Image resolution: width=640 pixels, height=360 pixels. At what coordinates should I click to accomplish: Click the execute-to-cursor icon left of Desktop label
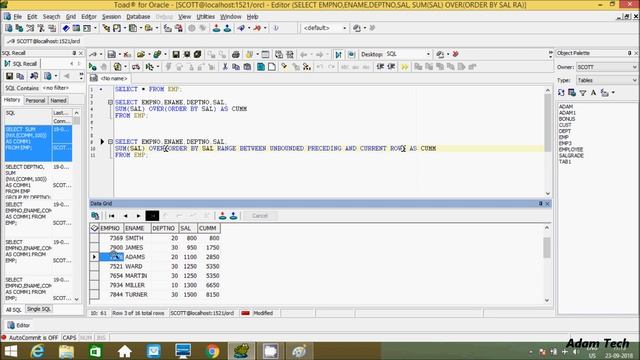(x=338, y=54)
